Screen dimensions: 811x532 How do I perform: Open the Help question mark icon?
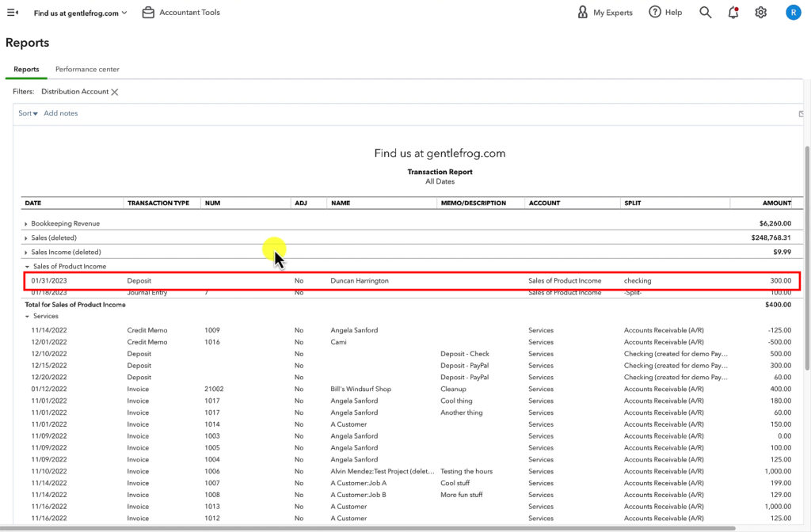654,12
